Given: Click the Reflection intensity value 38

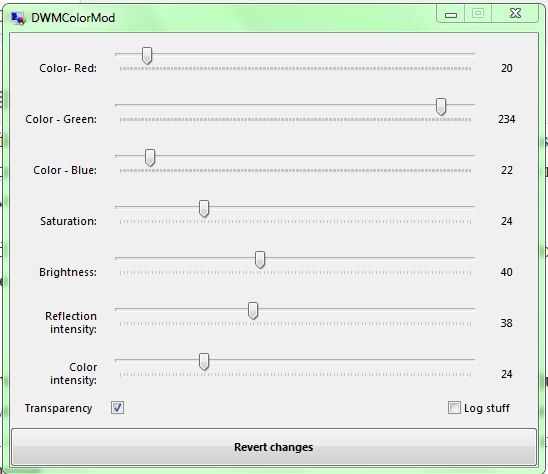Looking at the screenshot, I should [506, 323].
